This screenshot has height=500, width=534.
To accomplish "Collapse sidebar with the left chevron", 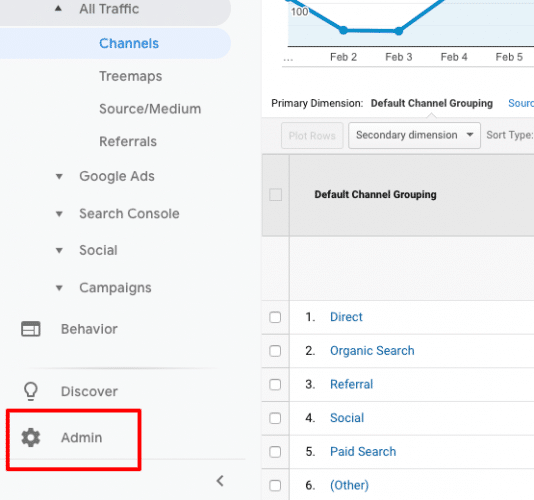I will click(220, 481).
